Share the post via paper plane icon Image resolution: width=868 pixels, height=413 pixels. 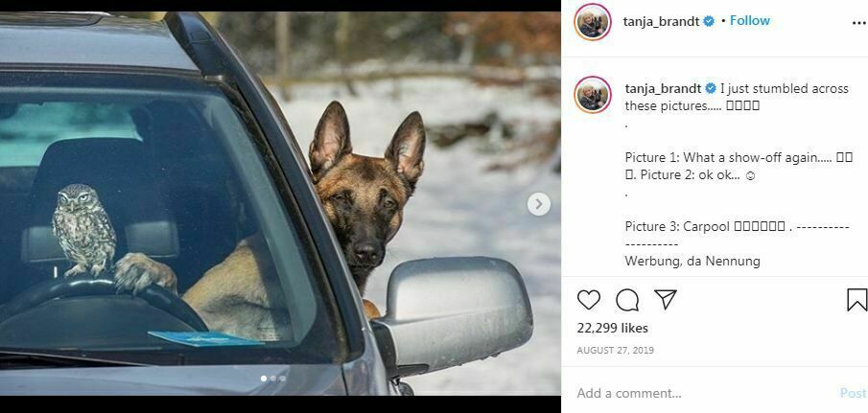click(x=666, y=300)
